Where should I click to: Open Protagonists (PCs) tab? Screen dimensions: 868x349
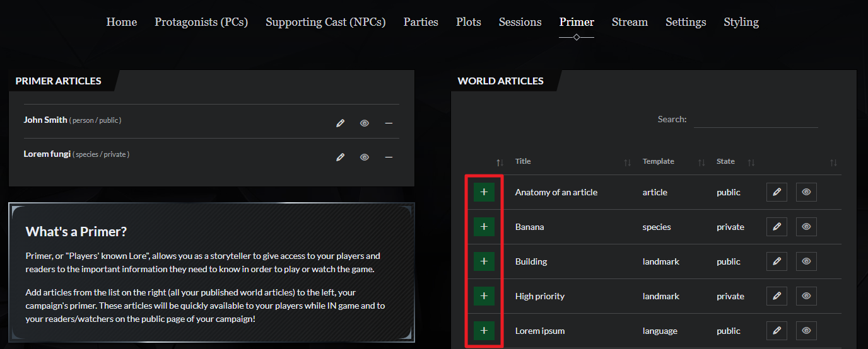click(x=201, y=22)
